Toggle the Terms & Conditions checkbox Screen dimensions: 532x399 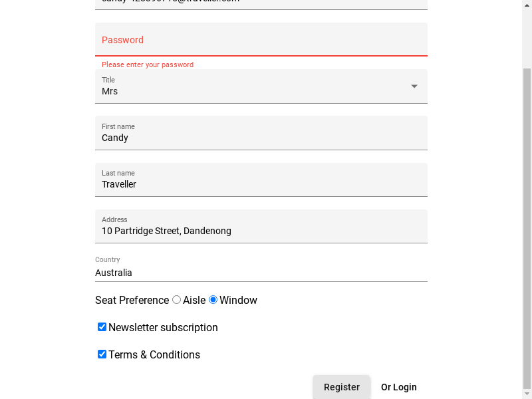pyautogui.click(x=102, y=354)
